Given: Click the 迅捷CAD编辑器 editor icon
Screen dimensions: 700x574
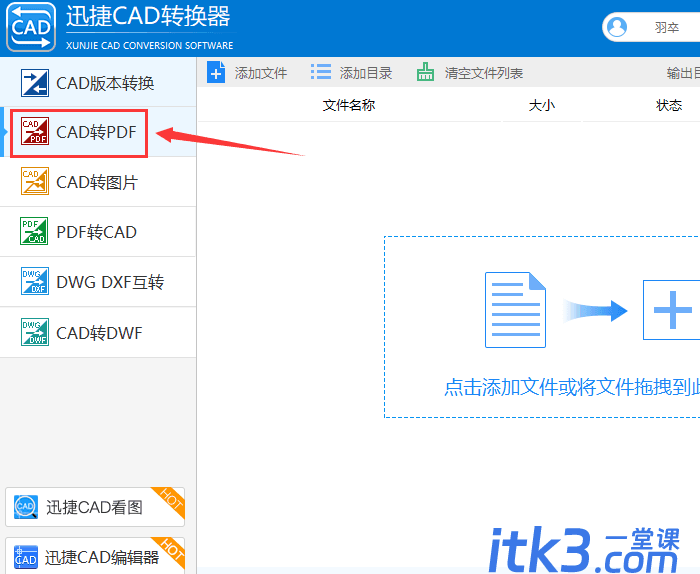Looking at the screenshot, I should point(25,557).
